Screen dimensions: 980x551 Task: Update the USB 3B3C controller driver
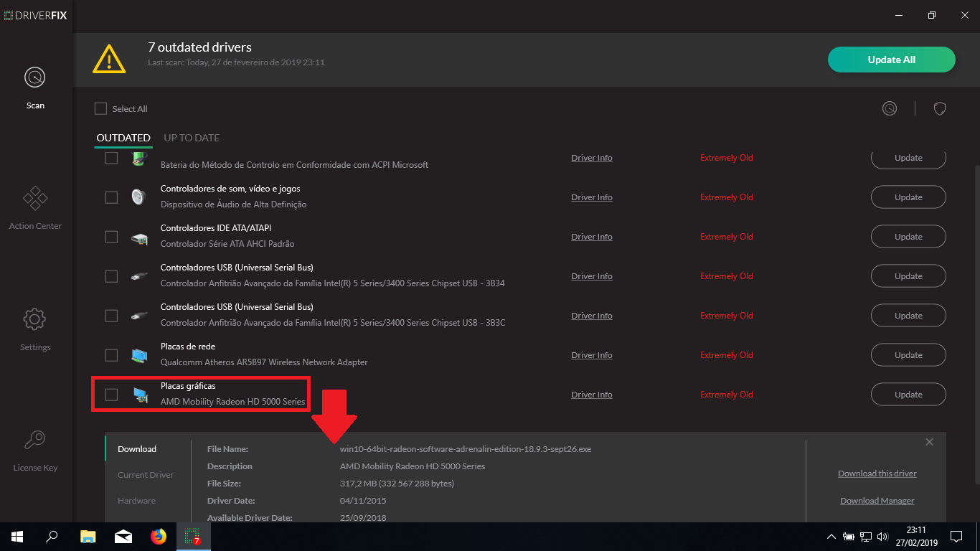tap(908, 316)
